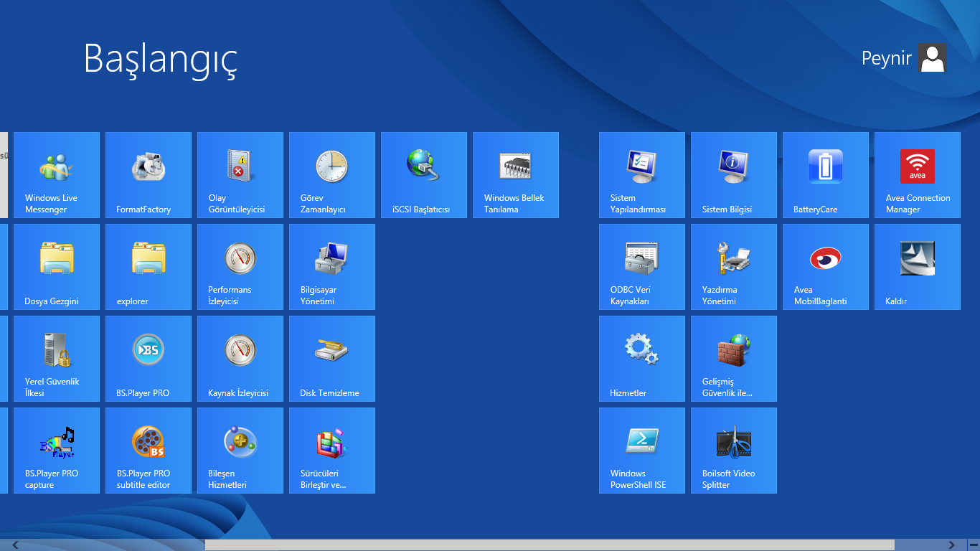The height and width of the screenshot is (551, 980).
Task: Launch the BS.Player PRO tile
Action: [149, 359]
